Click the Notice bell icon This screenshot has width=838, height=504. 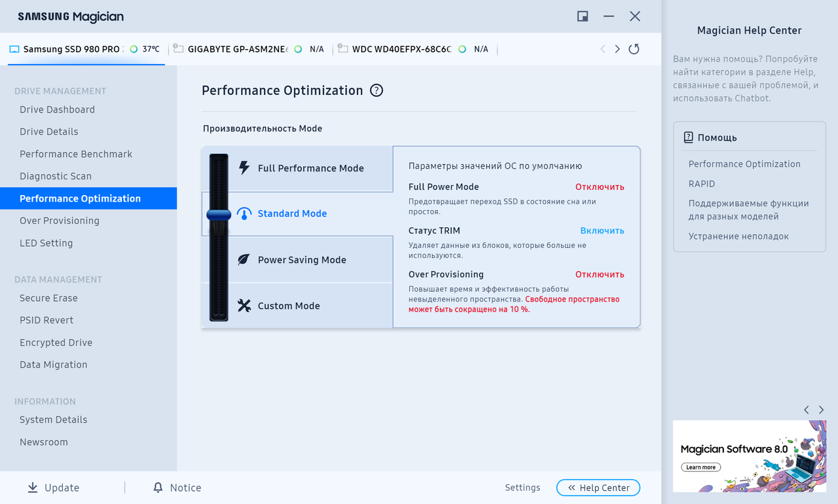[x=158, y=488]
